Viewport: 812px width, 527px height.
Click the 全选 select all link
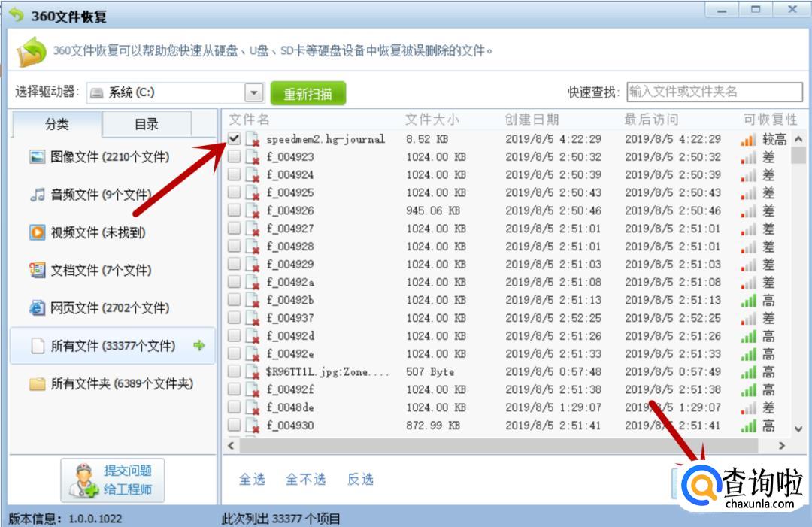[x=252, y=480]
